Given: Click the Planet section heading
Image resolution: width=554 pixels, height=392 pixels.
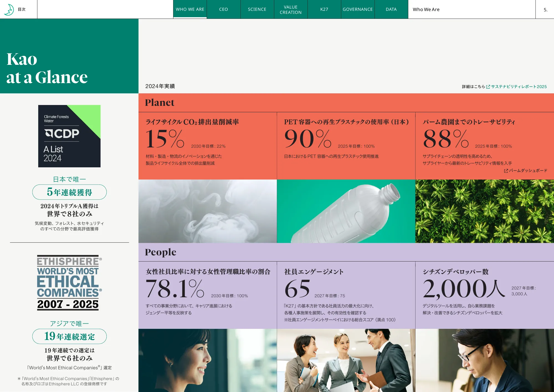Looking at the screenshot, I should tap(160, 103).
